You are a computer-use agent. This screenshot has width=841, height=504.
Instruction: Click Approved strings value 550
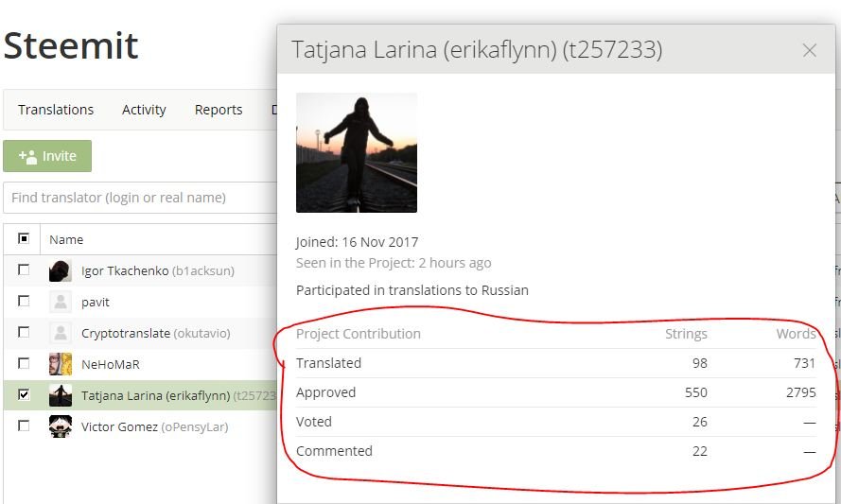pyautogui.click(x=695, y=393)
